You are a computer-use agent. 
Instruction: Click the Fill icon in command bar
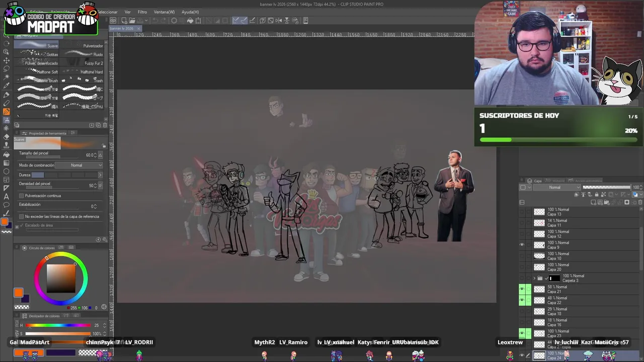point(190,21)
